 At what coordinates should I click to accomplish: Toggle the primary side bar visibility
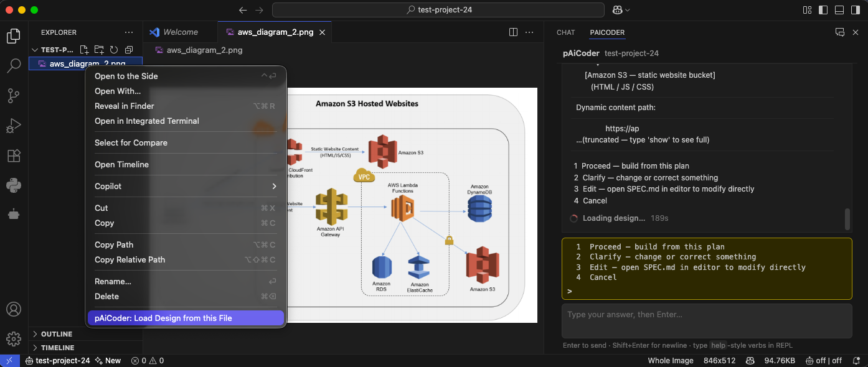coord(823,10)
